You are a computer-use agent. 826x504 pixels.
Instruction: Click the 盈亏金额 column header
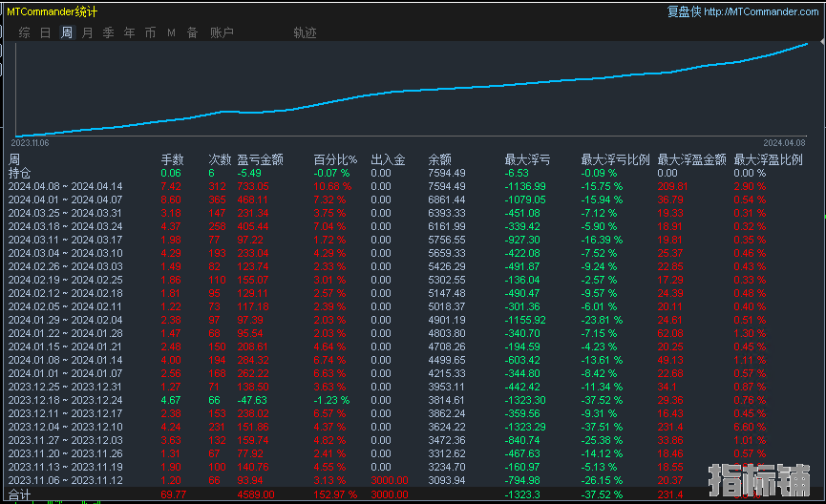(260, 159)
